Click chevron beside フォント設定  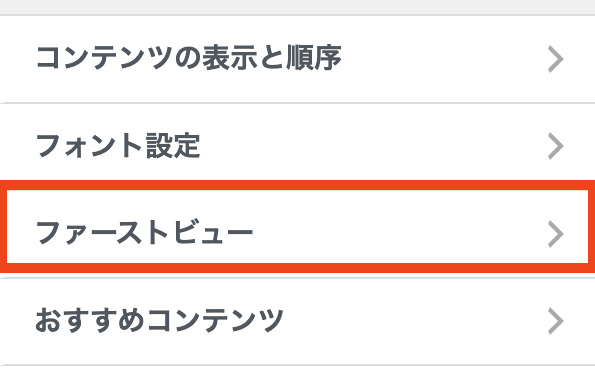tap(556, 146)
